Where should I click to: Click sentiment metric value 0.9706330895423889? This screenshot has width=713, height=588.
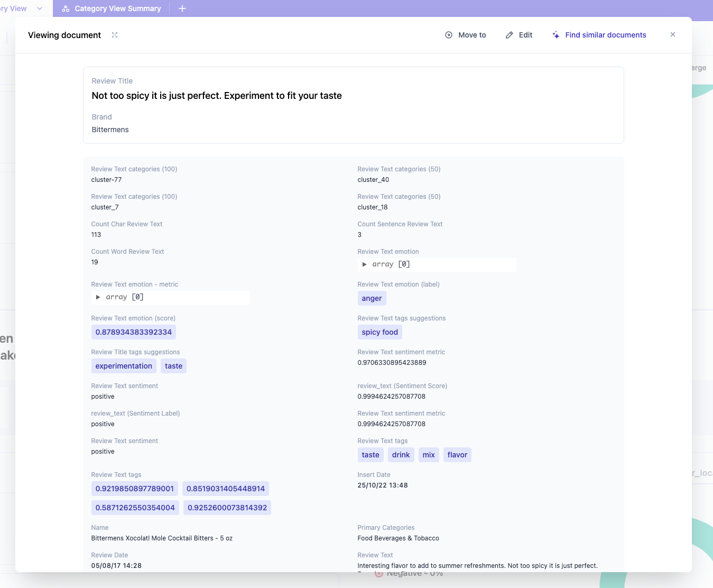(392, 363)
